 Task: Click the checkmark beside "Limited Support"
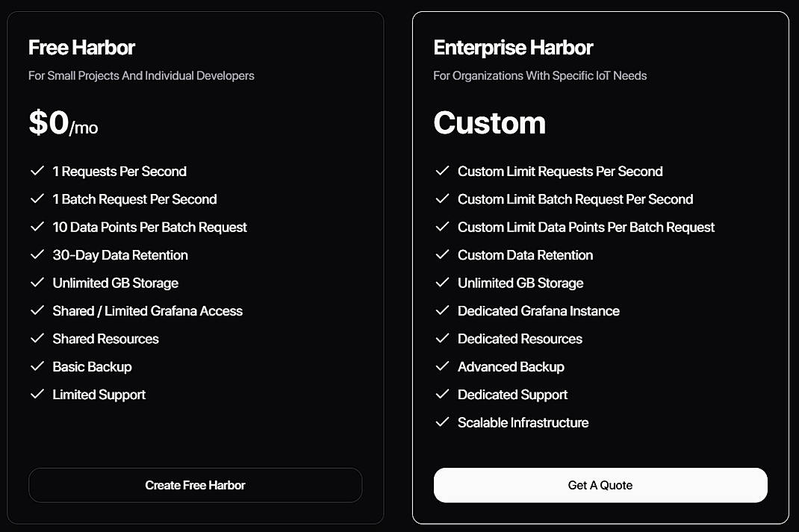point(37,394)
